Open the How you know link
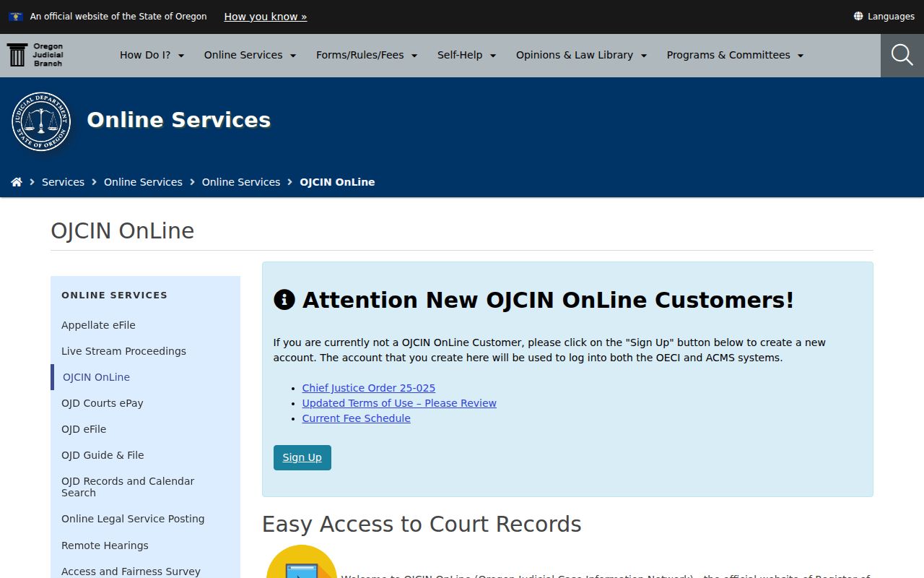This screenshot has height=578, width=924. coord(266,16)
